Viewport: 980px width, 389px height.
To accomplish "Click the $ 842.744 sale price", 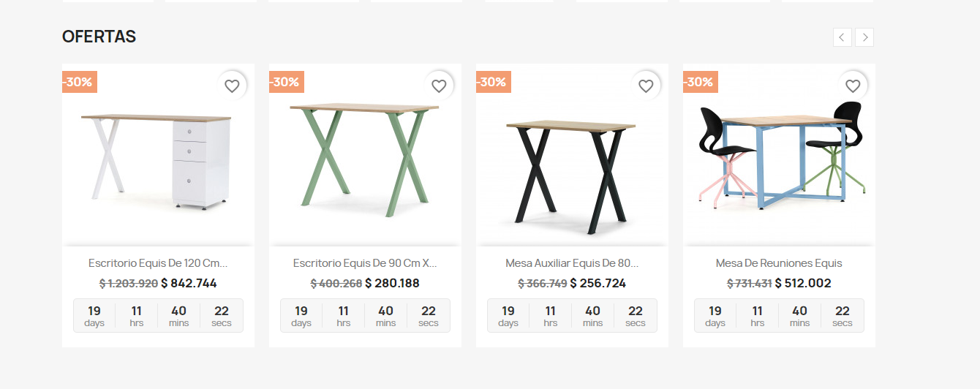I will point(189,284).
